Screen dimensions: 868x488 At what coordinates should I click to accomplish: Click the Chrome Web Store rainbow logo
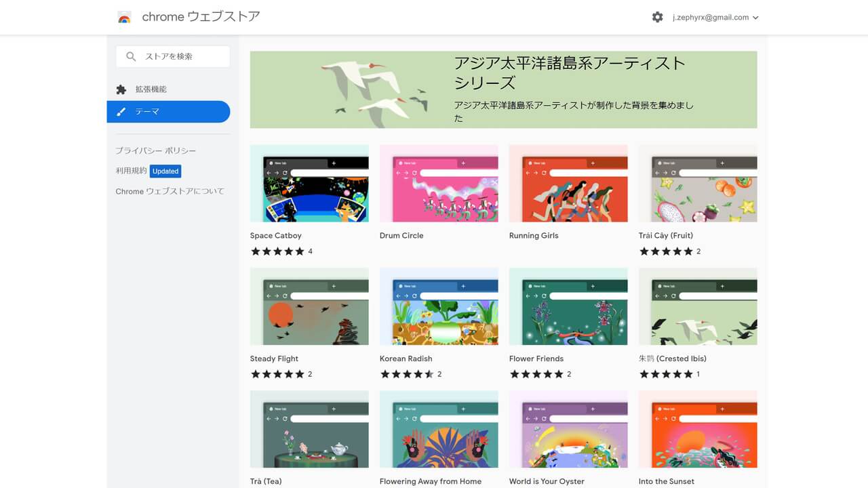[124, 18]
